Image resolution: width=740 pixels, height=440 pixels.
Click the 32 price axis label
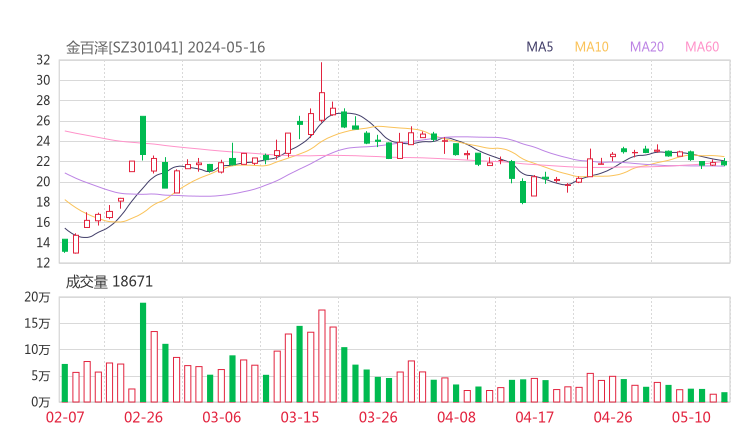coord(43,60)
